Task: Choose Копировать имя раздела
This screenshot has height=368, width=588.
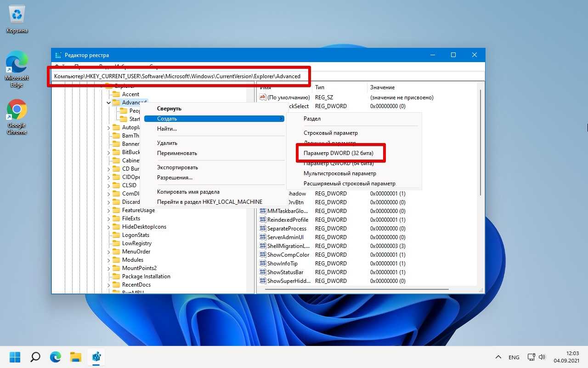Action: tap(214, 192)
